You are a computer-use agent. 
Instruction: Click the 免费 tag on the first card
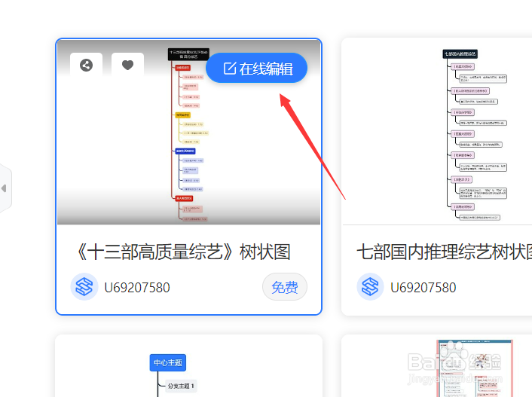(x=285, y=287)
